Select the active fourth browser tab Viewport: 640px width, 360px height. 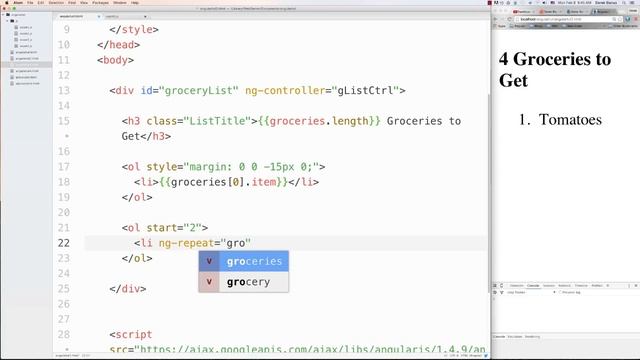point(604,11)
